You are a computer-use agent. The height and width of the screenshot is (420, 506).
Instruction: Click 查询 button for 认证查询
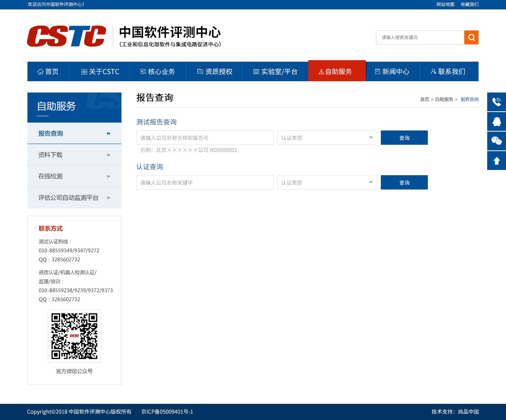[x=404, y=182]
